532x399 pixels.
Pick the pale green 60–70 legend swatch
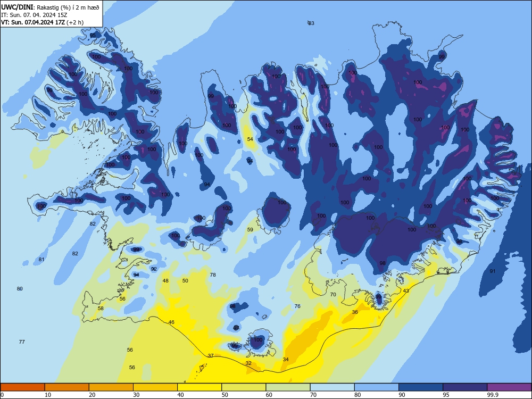point(288,387)
